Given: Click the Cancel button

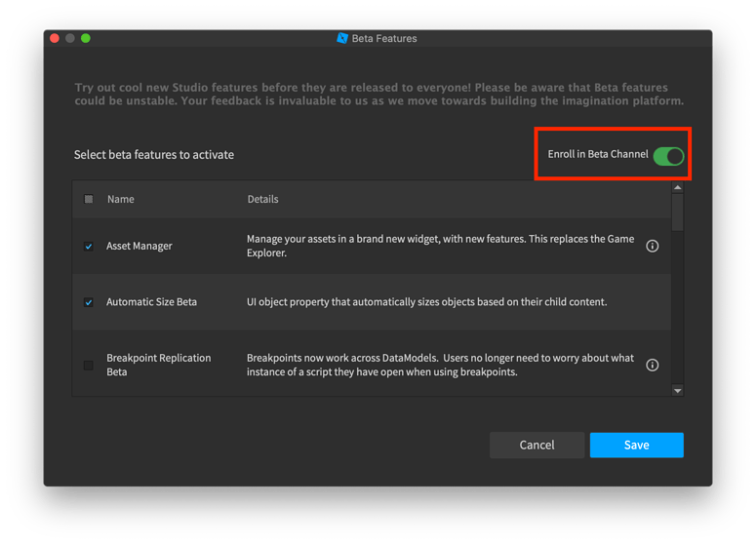Looking at the screenshot, I should [x=537, y=445].
